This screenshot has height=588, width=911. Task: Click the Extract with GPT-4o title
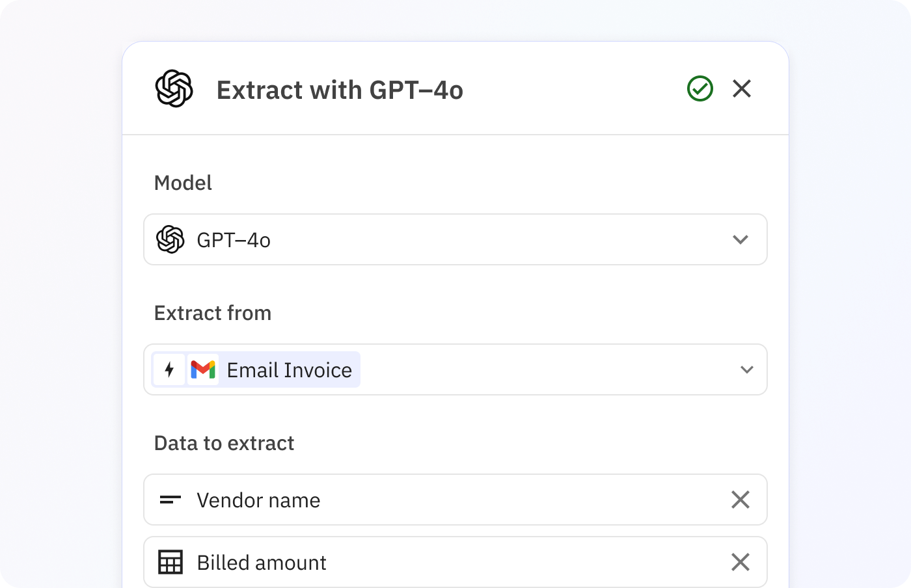pos(340,90)
